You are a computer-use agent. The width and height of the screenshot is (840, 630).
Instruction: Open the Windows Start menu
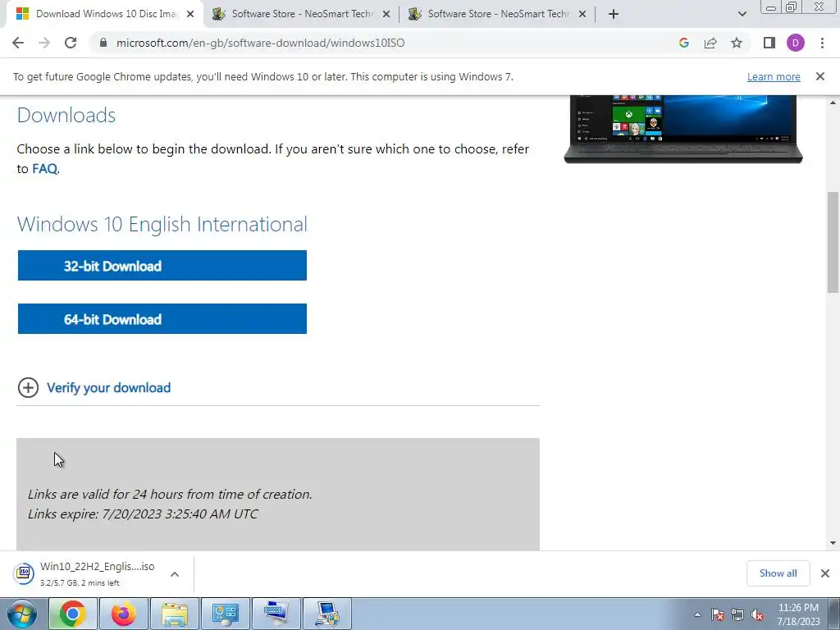pyautogui.click(x=21, y=614)
